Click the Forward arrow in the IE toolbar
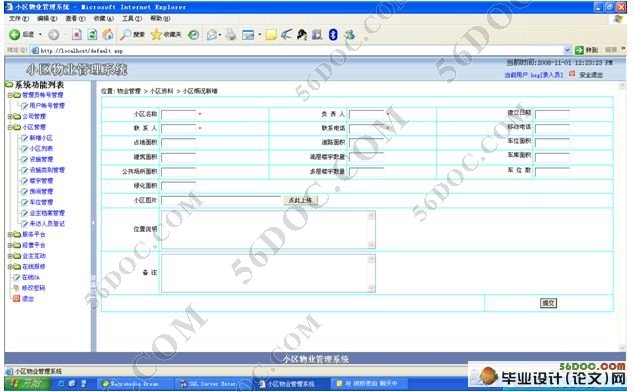The image size is (634, 392). point(53,35)
